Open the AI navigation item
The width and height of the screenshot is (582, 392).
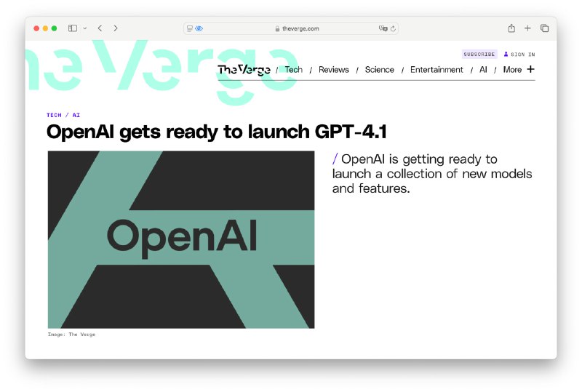(x=483, y=70)
